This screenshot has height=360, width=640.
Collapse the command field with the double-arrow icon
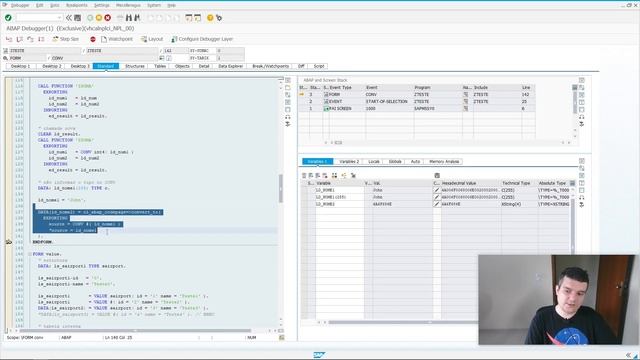click(x=69, y=18)
